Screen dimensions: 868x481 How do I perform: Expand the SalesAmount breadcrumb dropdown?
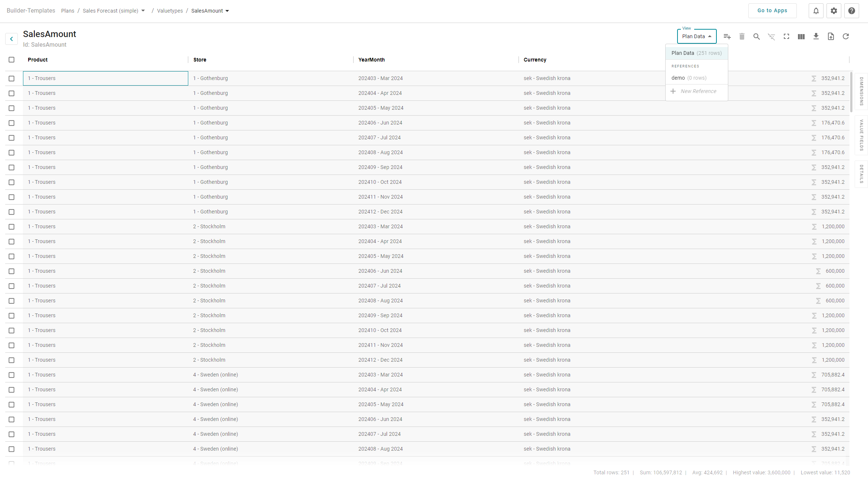pos(227,11)
